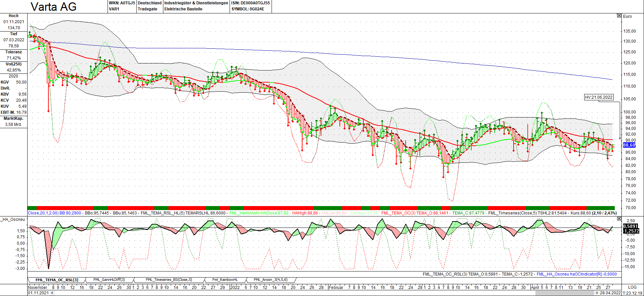Click the Close,20,1,2.00 Bollinger legend text
This screenshot has width=644, height=296.
click(x=43, y=213)
